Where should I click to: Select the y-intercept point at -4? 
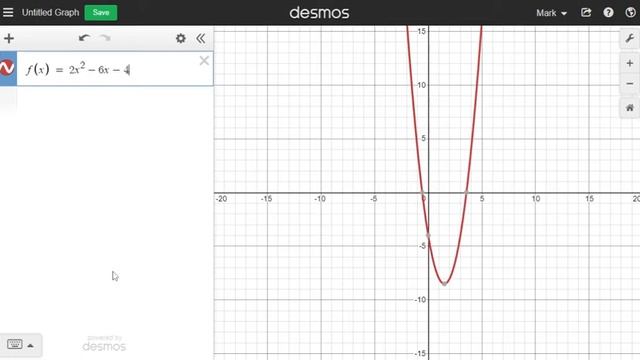click(x=428, y=235)
